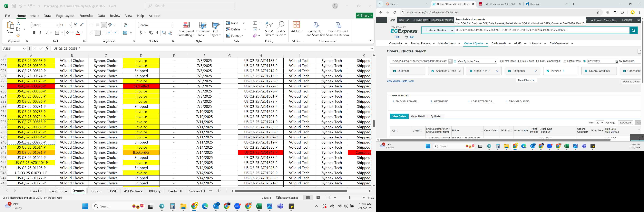Expand Excel's formula bar with the chevron
This screenshot has height=212, width=644.
point(372,48)
